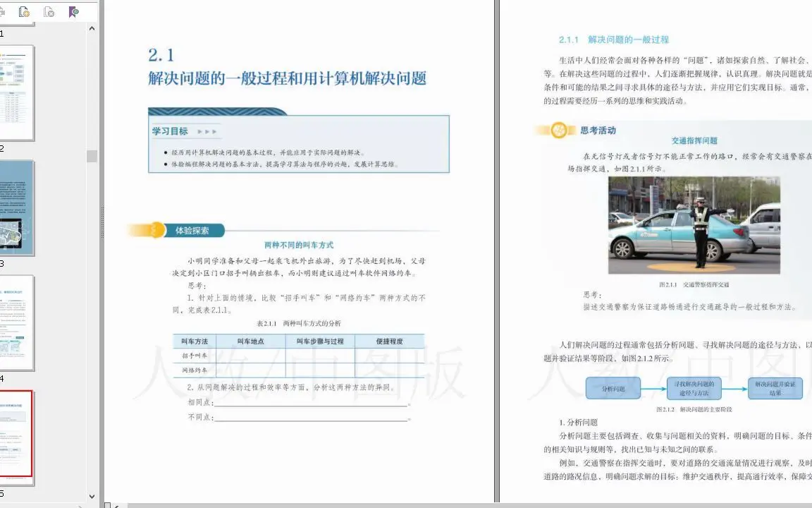Viewport: 812px width, 508px height.
Task: Click the subheading '1. 分析问题'
Action: (579, 423)
